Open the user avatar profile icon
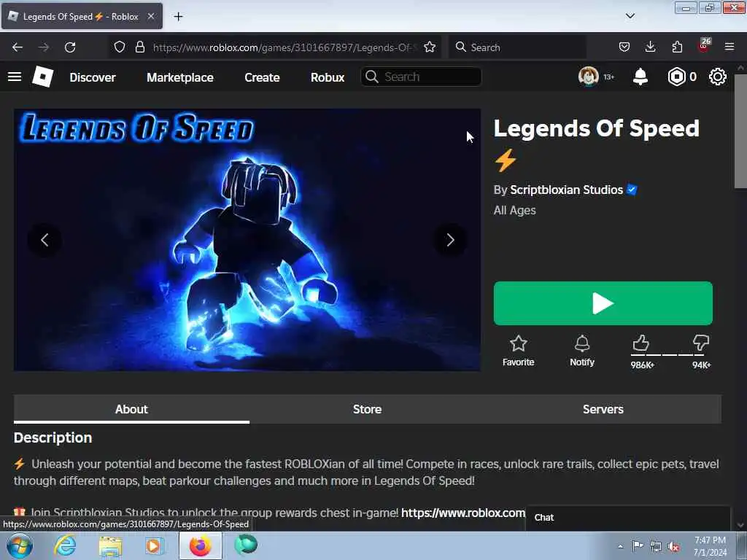747x560 pixels. 589,77
